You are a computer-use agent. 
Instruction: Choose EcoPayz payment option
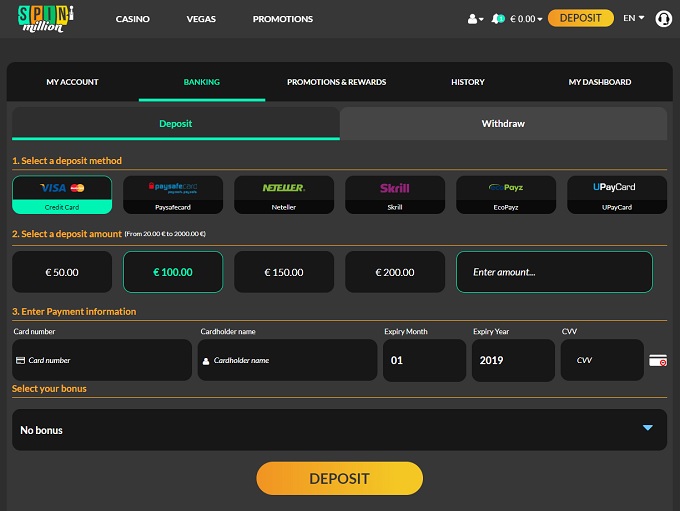tap(506, 194)
